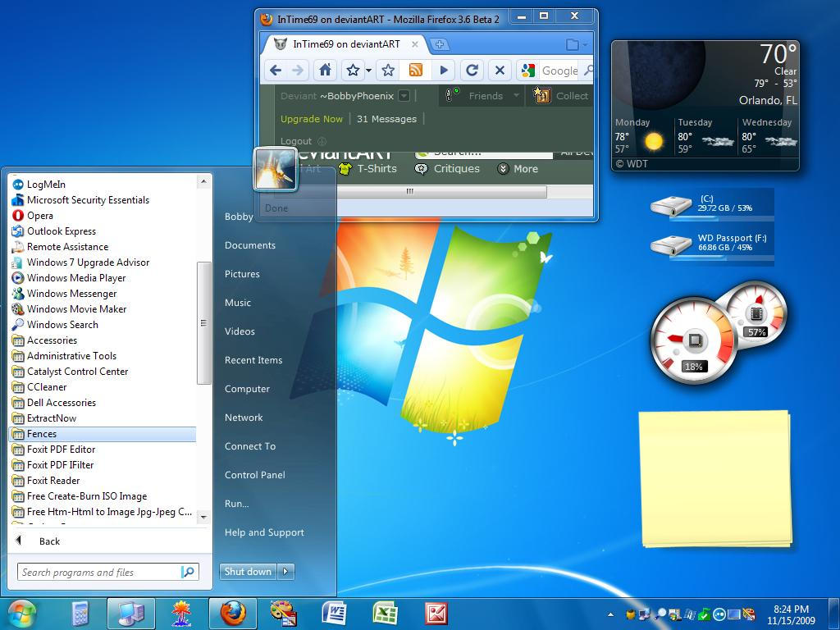Open 31 Messages on deviantART

pos(386,119)
